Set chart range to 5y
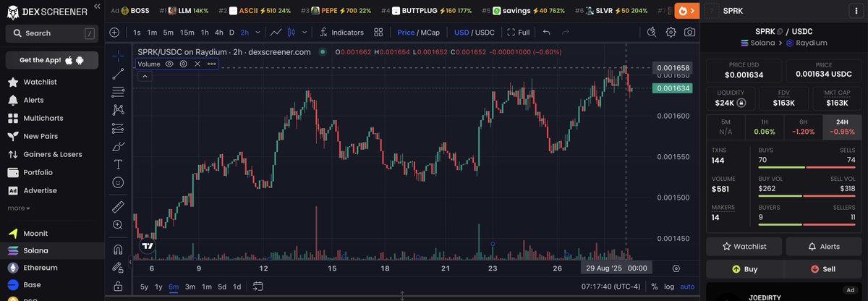868x301 pixels. (145, 287)
